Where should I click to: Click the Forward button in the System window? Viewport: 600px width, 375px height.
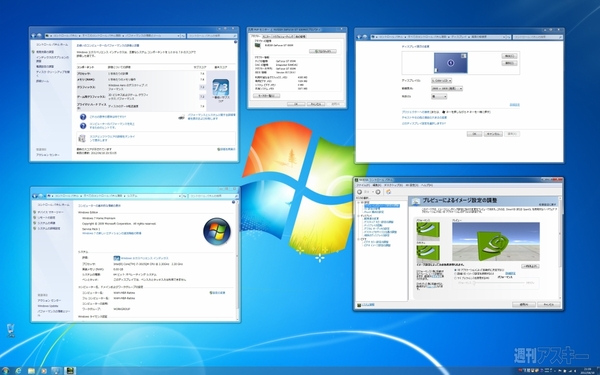tap(41, 196)
